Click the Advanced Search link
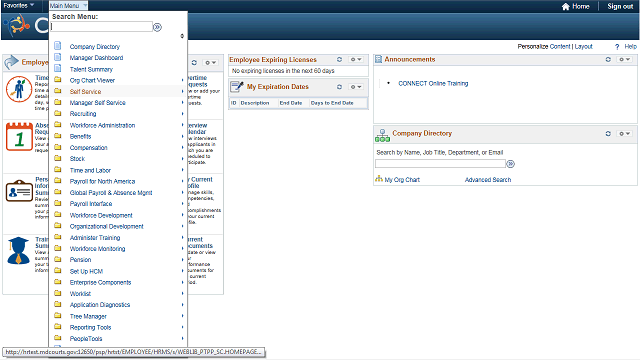This screenshot has height=360, width=640. (x=488, y=180)
